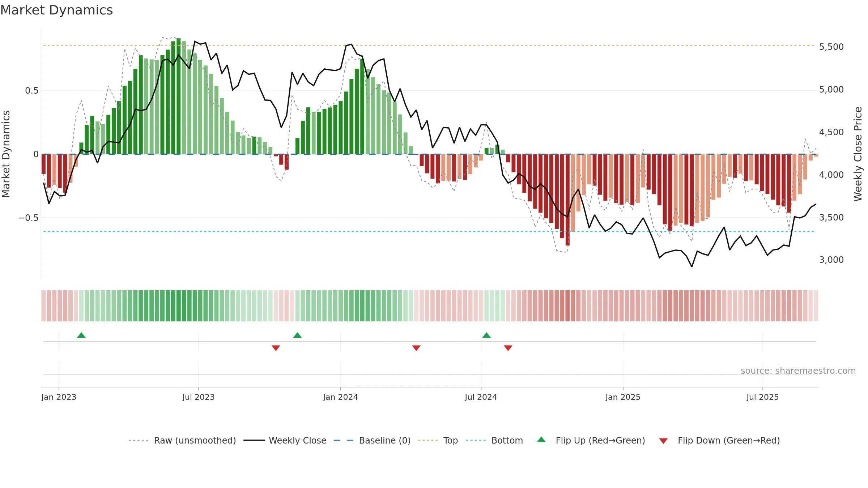Screen dimensions: 868x488
Task: Toggle the Bottom legend entry
Action: click(494, 440)
